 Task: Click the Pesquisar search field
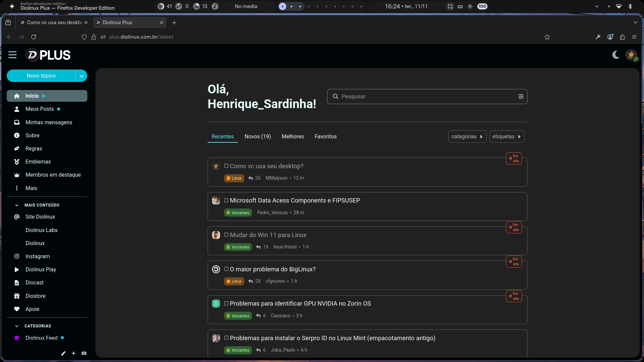tap(427, 96)
